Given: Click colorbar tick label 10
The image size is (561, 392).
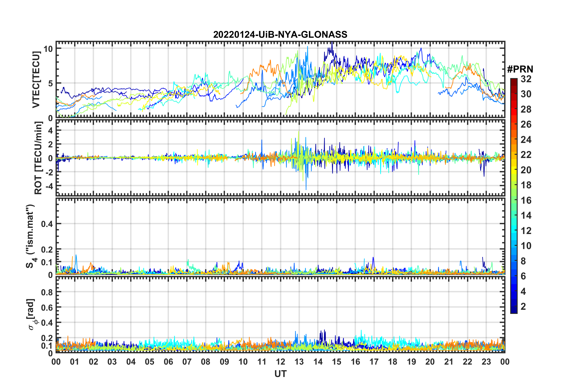Looking at the screenshot, I should coord(526,246).
